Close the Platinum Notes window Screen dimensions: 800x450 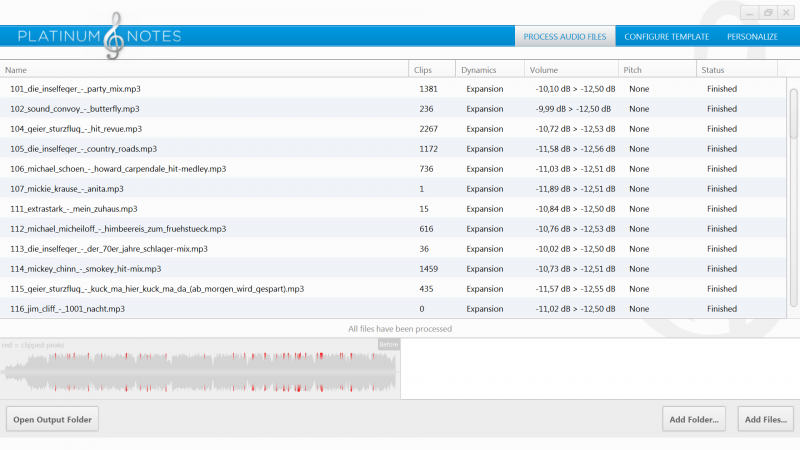point(786,13)
